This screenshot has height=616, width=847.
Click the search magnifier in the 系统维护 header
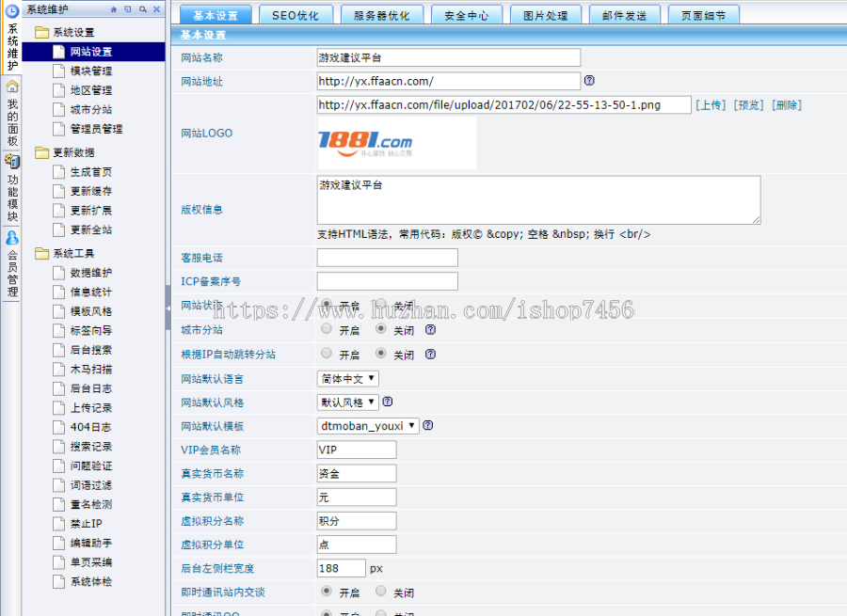tap(143, 9)
